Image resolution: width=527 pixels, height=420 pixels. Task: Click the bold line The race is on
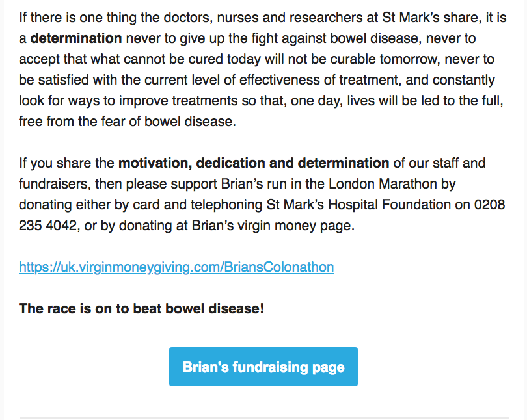coord(141,309)
